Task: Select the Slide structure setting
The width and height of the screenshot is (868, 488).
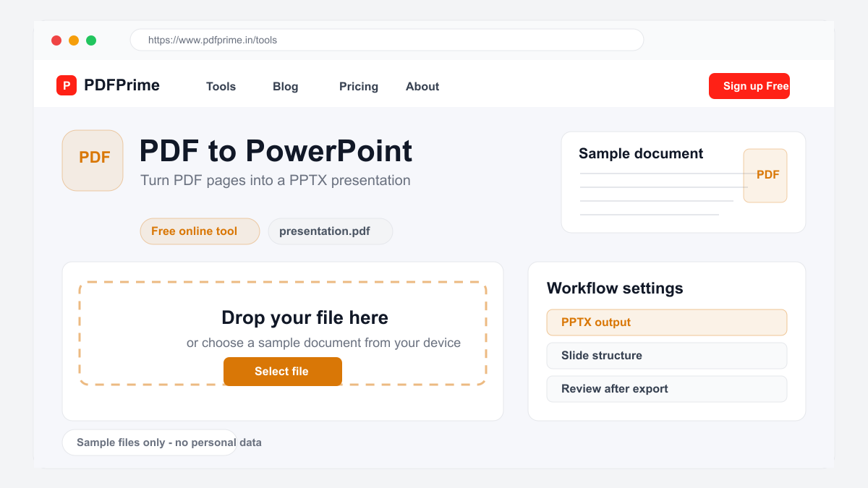Action: click(667, 356)
